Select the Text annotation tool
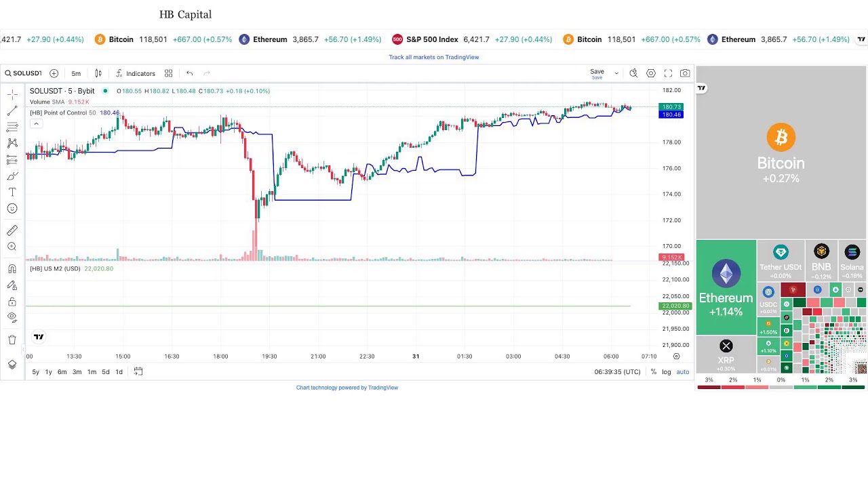Viewport: 868px width, 488px height. pos(12,192)
